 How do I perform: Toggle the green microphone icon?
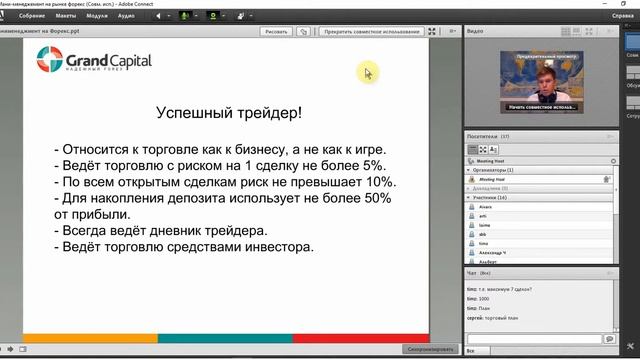pos(184,16)
